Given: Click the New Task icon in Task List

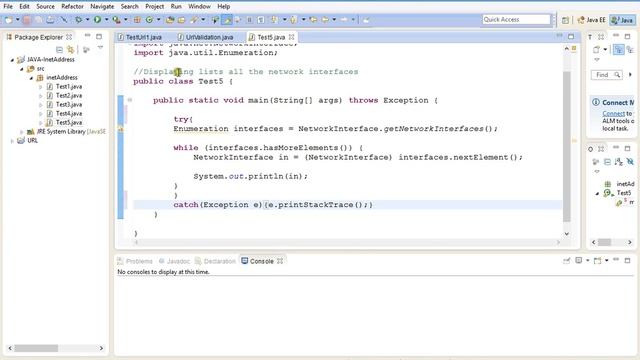Looking at the screenshot, I should tap(596, 49).
